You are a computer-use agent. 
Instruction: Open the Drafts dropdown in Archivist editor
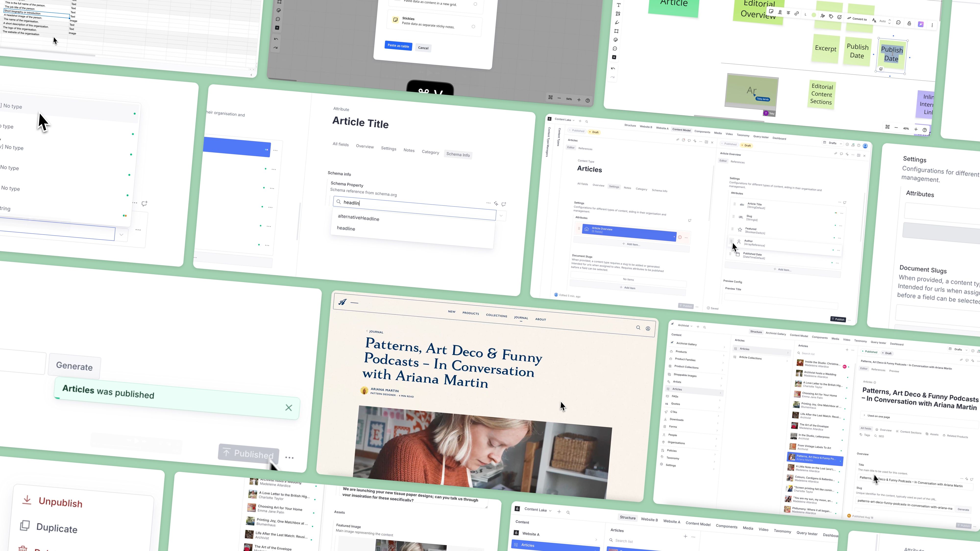click(x=959, y=349)
